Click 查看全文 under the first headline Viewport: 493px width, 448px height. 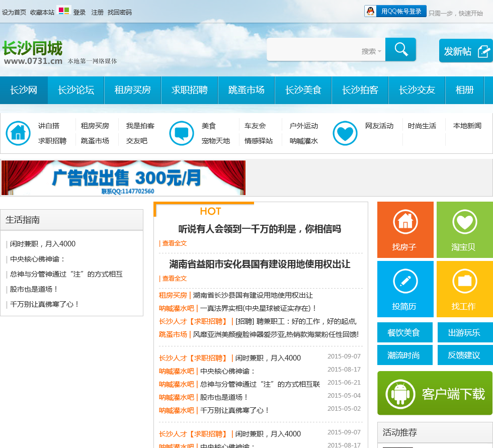click(x=175, y=243)
